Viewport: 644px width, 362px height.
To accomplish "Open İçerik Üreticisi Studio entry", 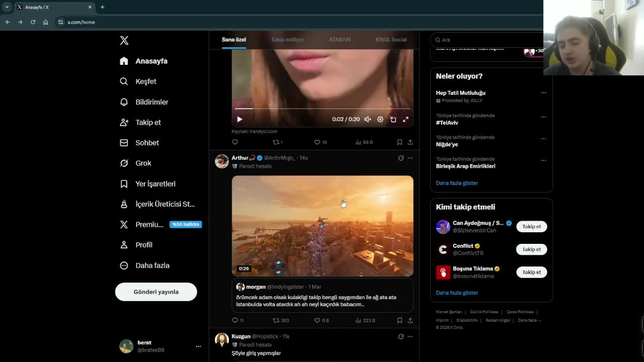I will (x=157, y=204).
